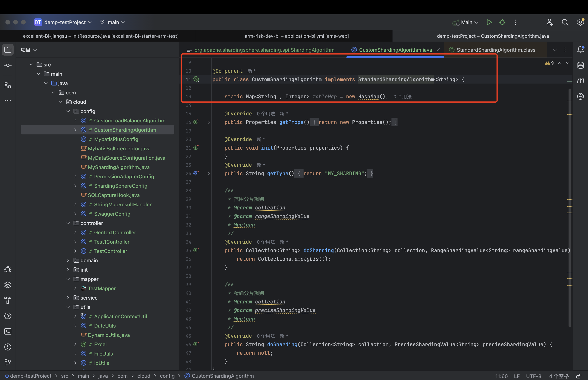Click Search Everywhere magnifier icon
This screenshot has height=380, width=588.
(x=565, y=22)
